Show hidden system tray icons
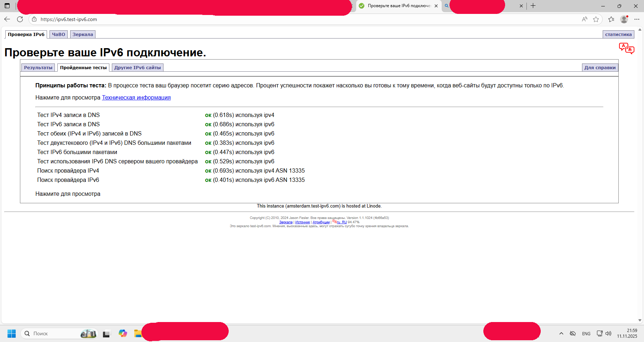The height and width of the screenshot is (342, 644). click(561, 333)
